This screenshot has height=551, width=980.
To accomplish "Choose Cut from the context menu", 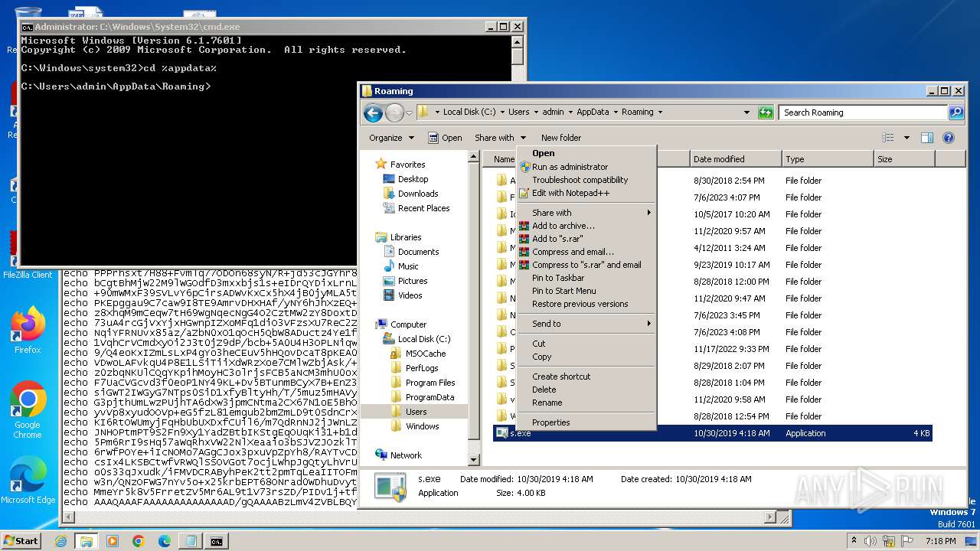I will tap(586, 344).
